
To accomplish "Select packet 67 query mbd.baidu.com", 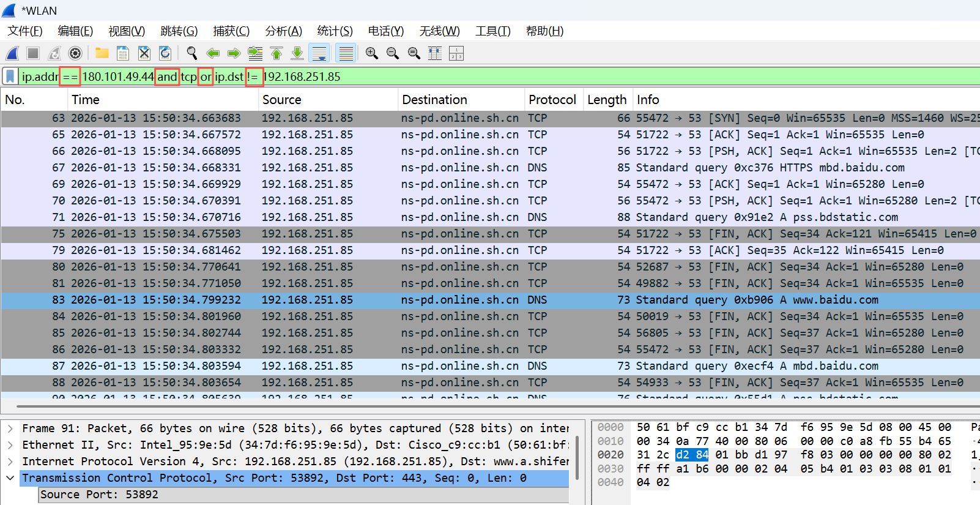I will click(x=490, y=168).
